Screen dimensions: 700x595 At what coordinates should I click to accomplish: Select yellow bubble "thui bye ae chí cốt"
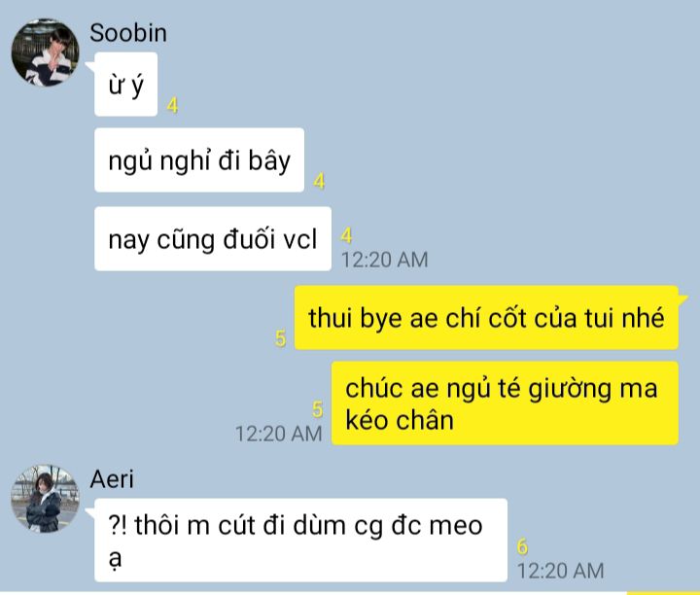pos(487,318)
